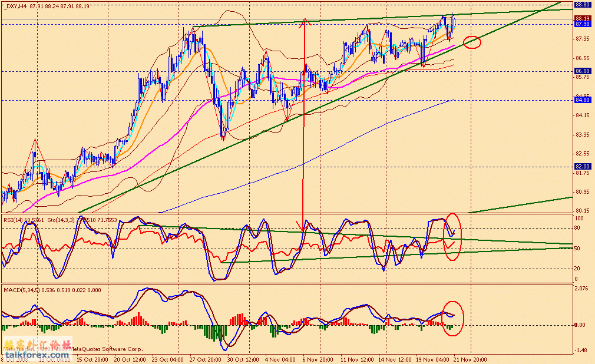Click the 87.35 price scale value

click(583, 39)
